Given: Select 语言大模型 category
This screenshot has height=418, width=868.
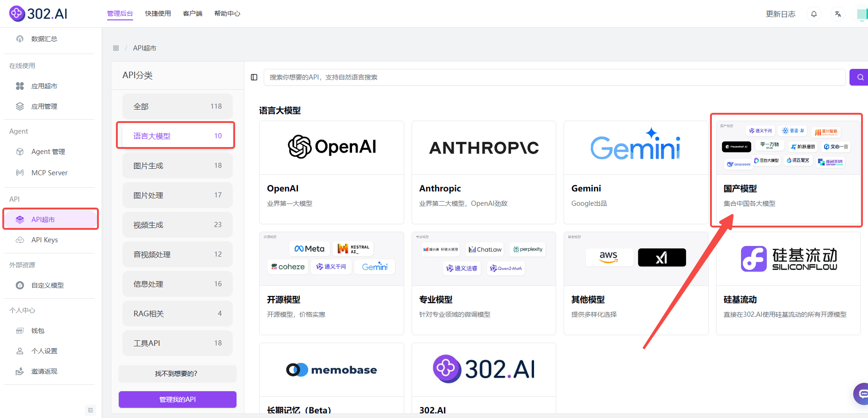Looking at the screenshot, I should (x=177, y=136).
